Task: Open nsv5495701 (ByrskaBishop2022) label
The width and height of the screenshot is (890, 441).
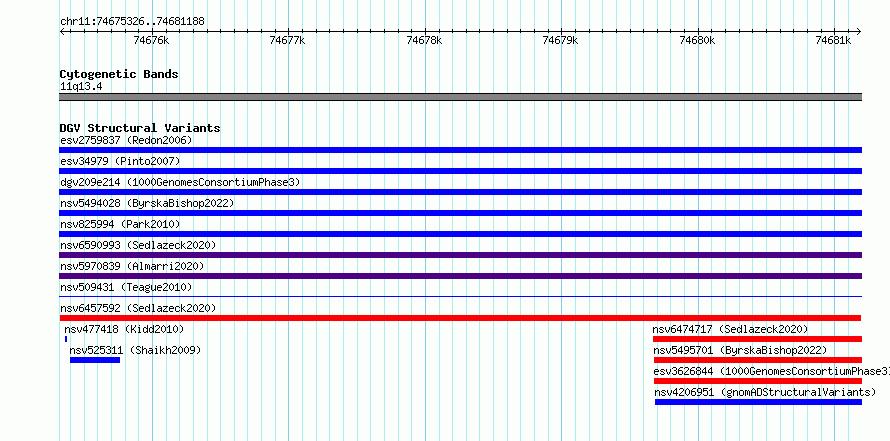Action: [740, 350]
